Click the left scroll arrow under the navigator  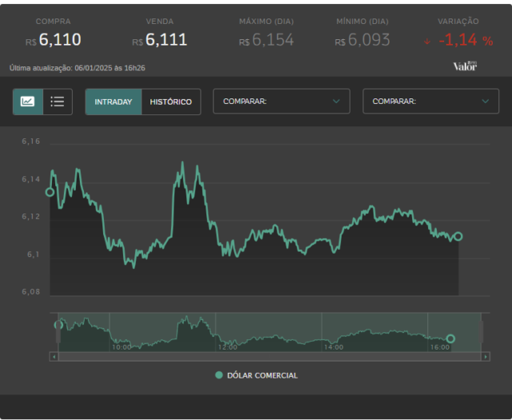point(54,357)
